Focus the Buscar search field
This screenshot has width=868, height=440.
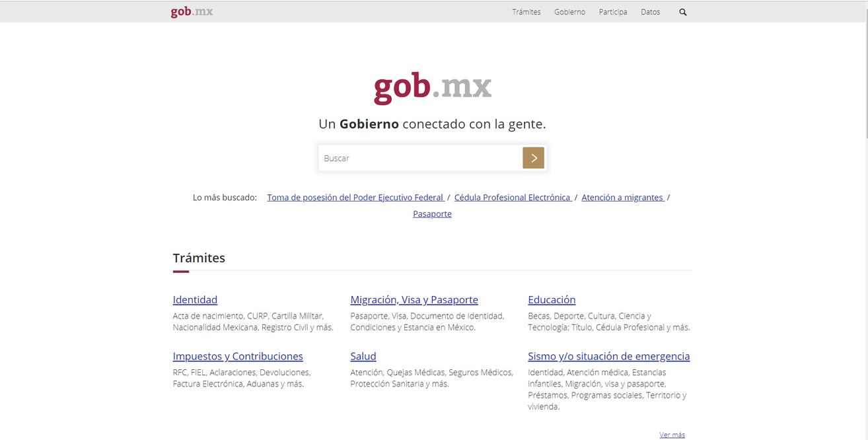[420, 159]
